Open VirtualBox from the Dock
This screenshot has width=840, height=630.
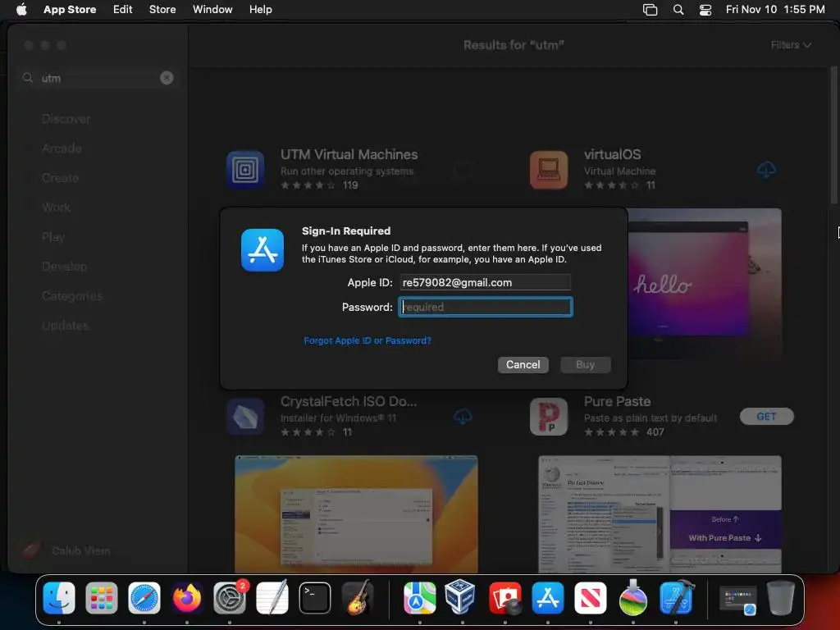[x=462, y=598]
